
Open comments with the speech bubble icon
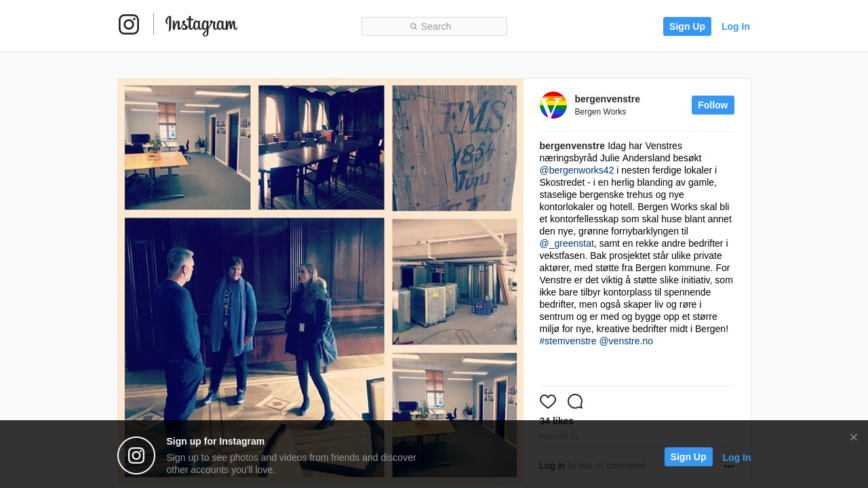[575, 401]
